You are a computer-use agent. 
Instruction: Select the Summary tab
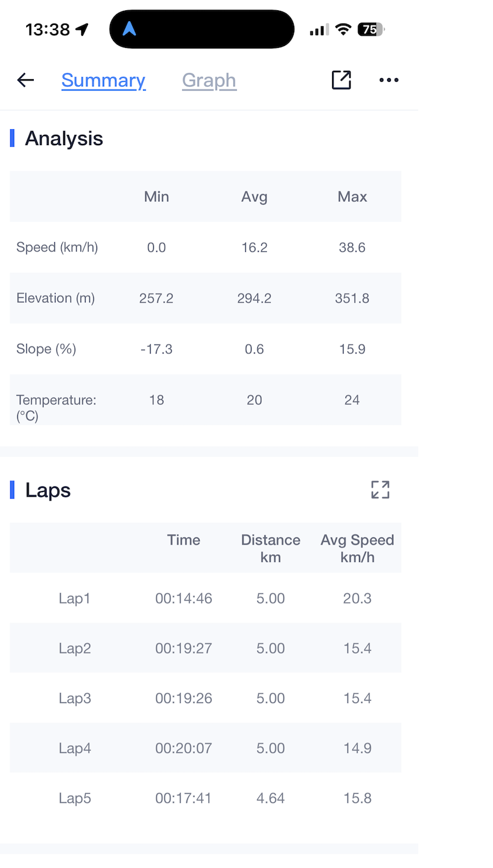(x=103, y=81)
